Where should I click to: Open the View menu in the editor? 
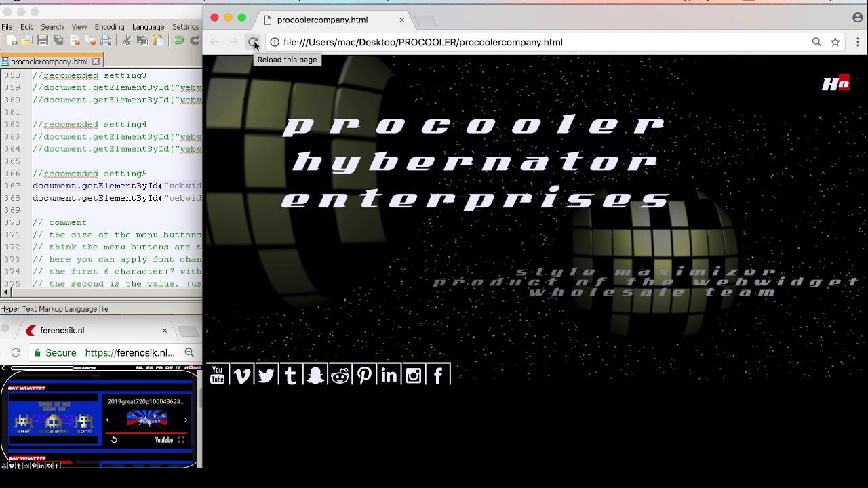click(79, 27)
